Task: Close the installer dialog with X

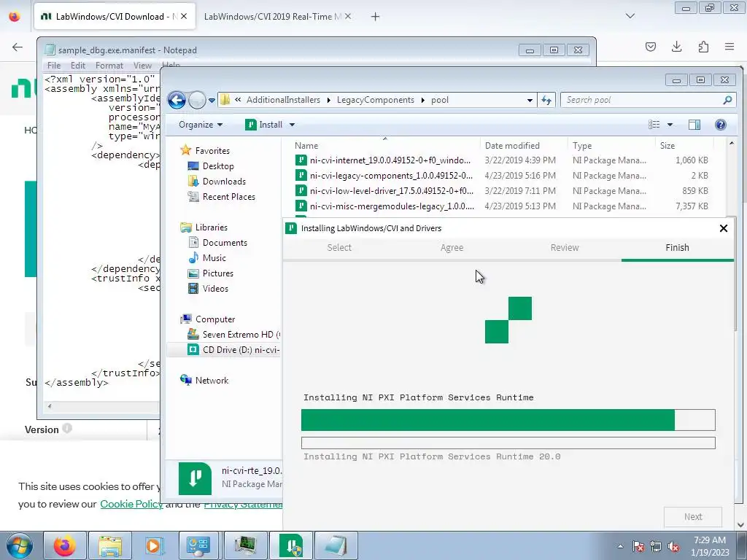Action: click(723, 228)
